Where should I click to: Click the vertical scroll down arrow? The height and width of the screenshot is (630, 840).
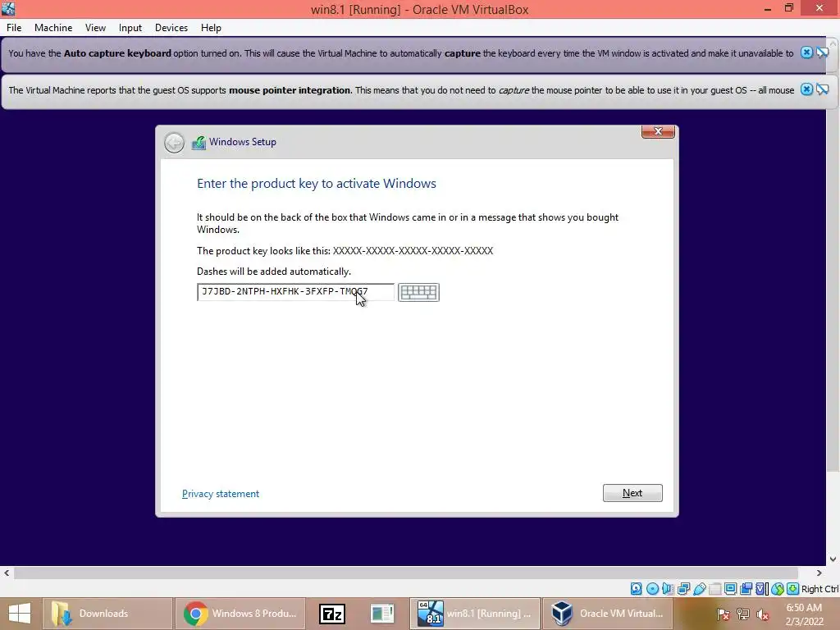point(833,559)
